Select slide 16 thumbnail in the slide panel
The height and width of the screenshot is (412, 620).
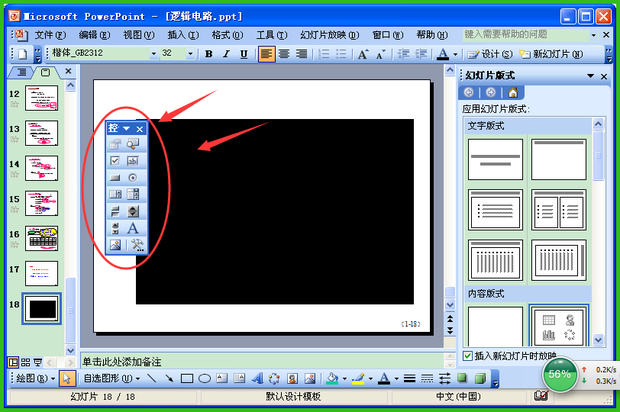[42, 238]
